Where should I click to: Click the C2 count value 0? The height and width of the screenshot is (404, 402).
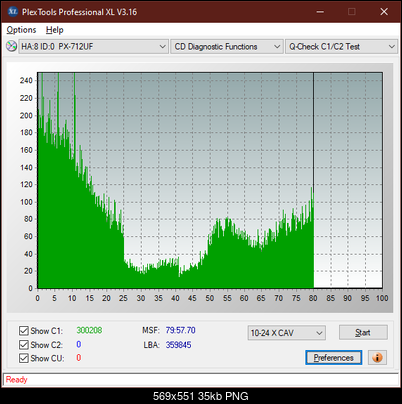(x=79, y=344)
